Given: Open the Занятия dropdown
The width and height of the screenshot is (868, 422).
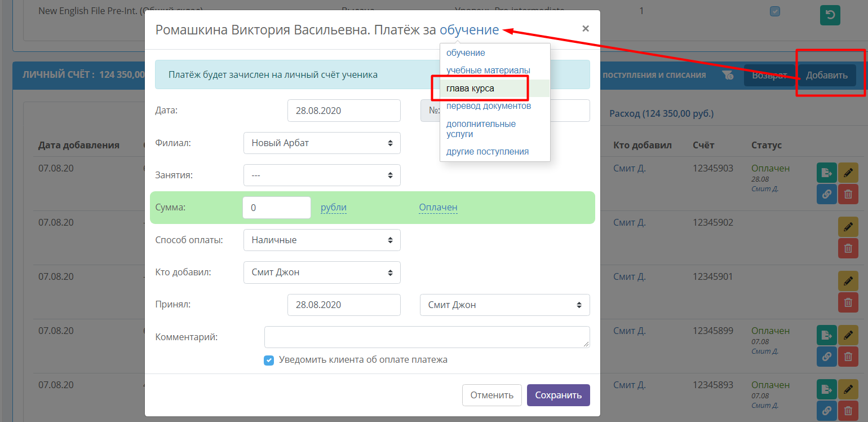Looking at the screenshot, I should coord(322,175).
